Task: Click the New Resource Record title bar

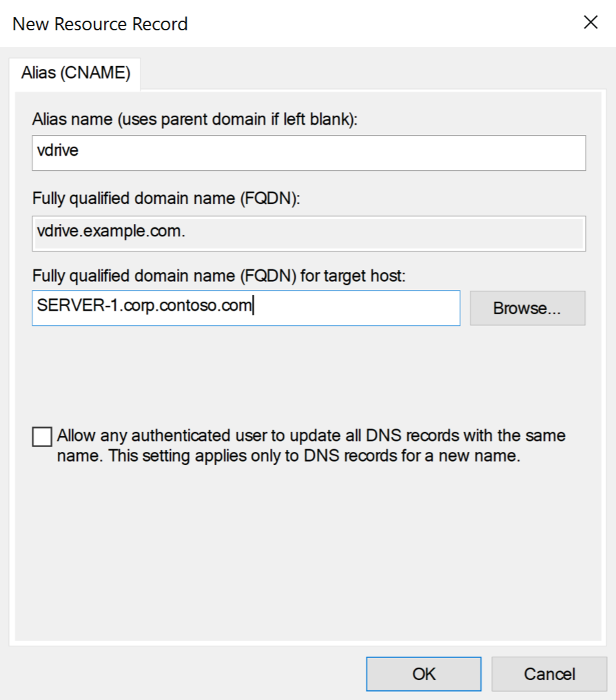Action: (276, 23)
